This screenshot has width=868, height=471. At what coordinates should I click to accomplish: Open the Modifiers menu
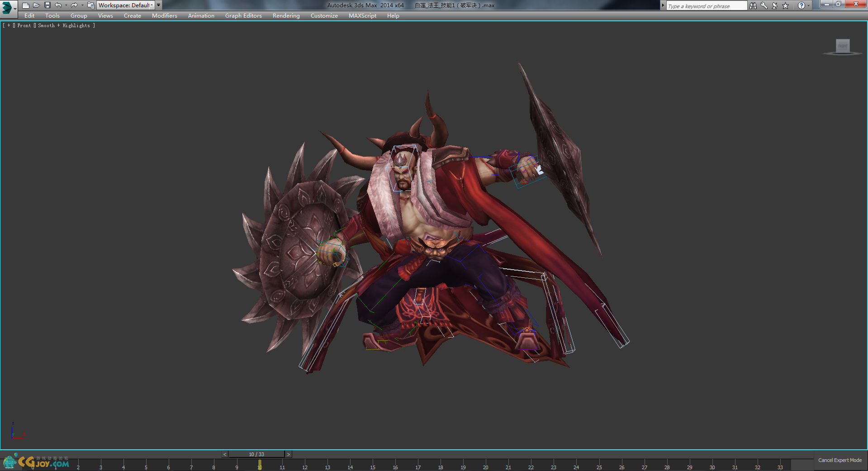coord(164,16)
